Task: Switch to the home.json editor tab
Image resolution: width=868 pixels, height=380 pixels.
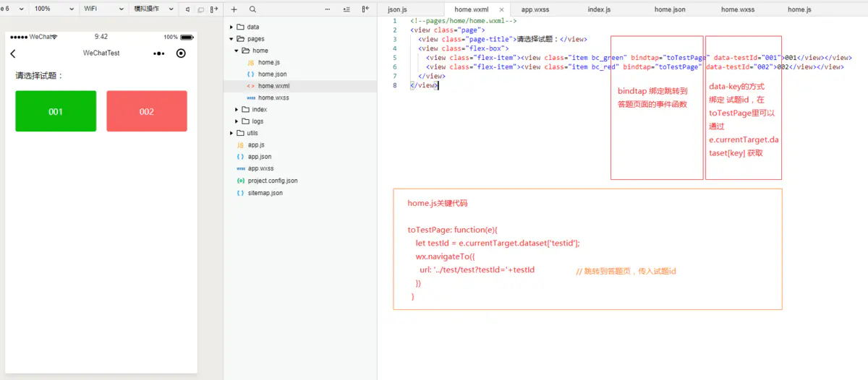Action: tap(670, 9)
